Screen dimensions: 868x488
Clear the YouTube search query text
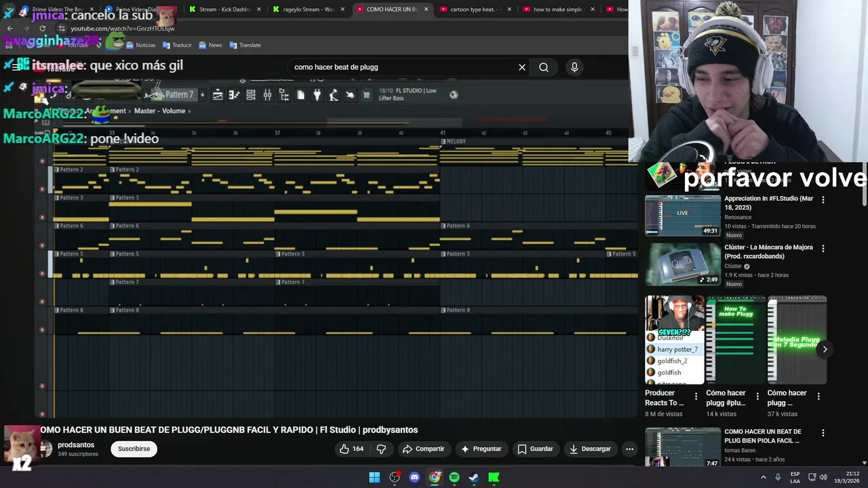(x=522, y=67)
